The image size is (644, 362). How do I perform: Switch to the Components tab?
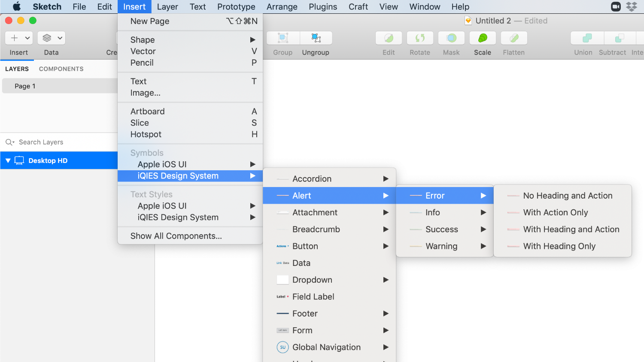[61, 69]
